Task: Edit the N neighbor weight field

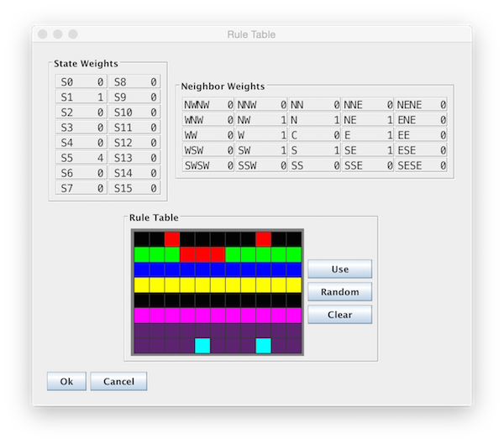Action: (315, 119)
